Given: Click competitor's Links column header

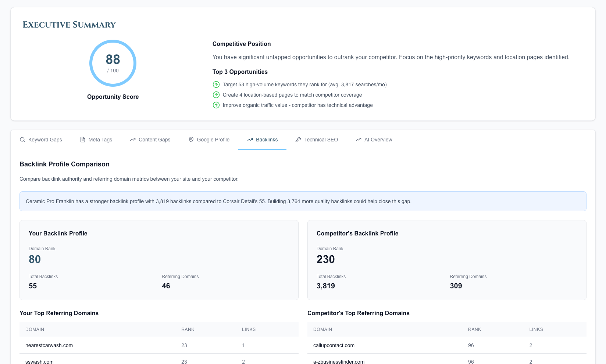Looking at the screenshot, I should pyautogui.click(x=536, y=329).
